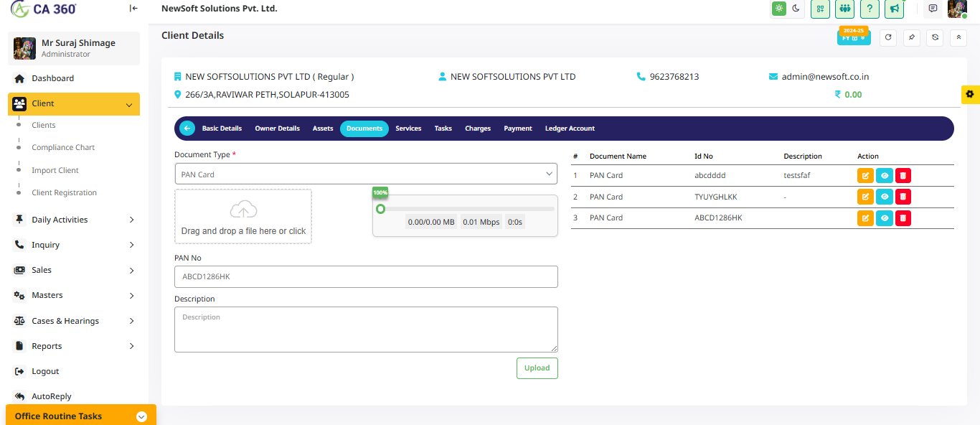Switch to the Assets tab
980x425 pixels.
323,129
